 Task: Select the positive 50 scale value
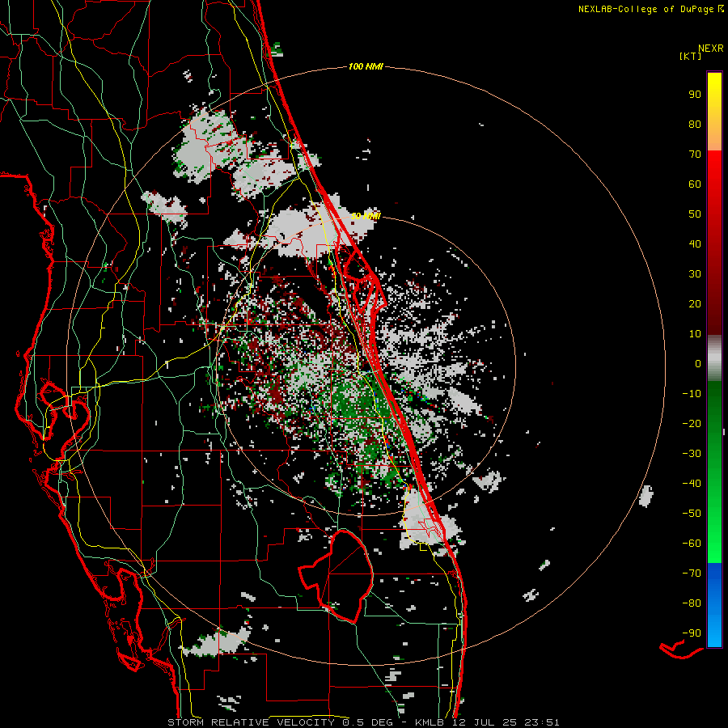(695, 214)
